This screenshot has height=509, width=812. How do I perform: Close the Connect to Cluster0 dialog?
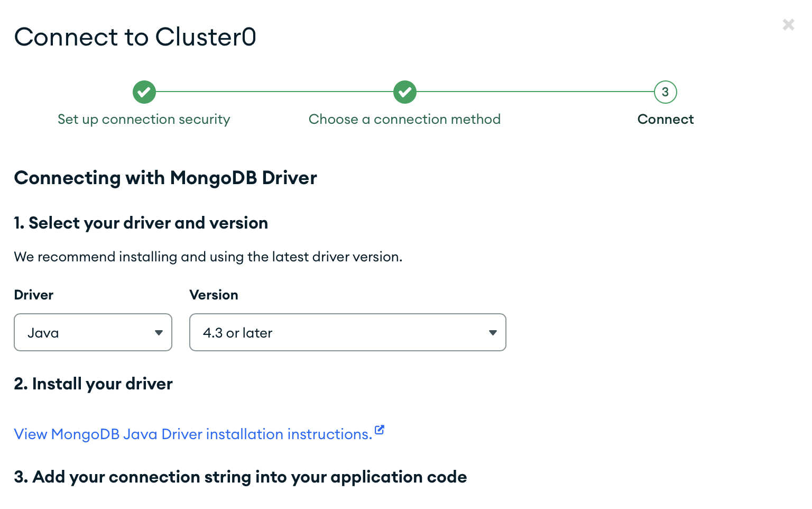(x=788, y=24)
